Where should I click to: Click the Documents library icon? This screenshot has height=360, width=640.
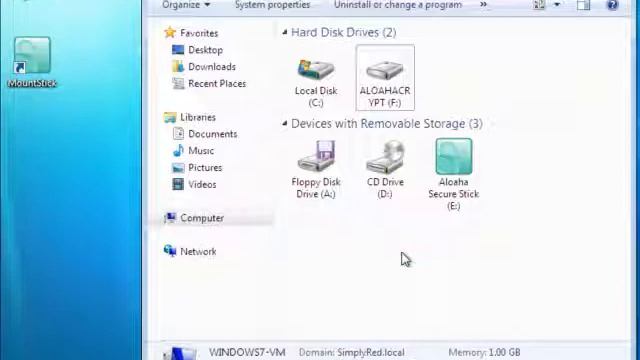178,134
